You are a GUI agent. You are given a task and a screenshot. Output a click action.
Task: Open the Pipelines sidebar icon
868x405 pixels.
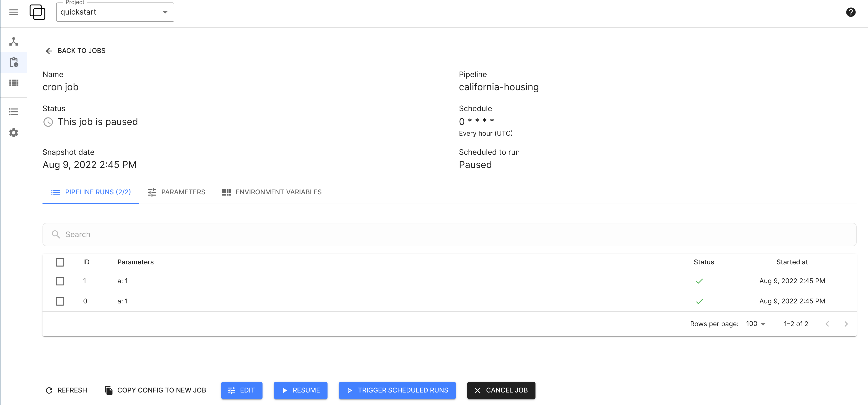[x=13, y=41]
